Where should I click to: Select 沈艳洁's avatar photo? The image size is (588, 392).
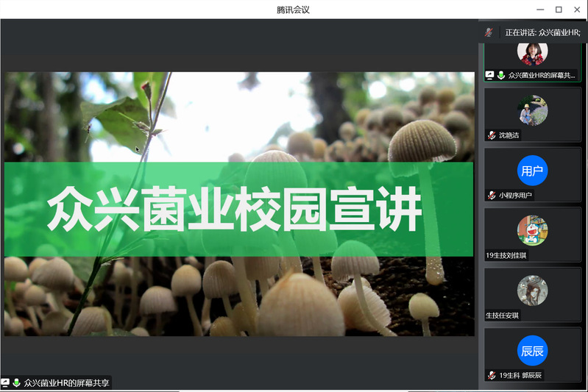[533, 110]
